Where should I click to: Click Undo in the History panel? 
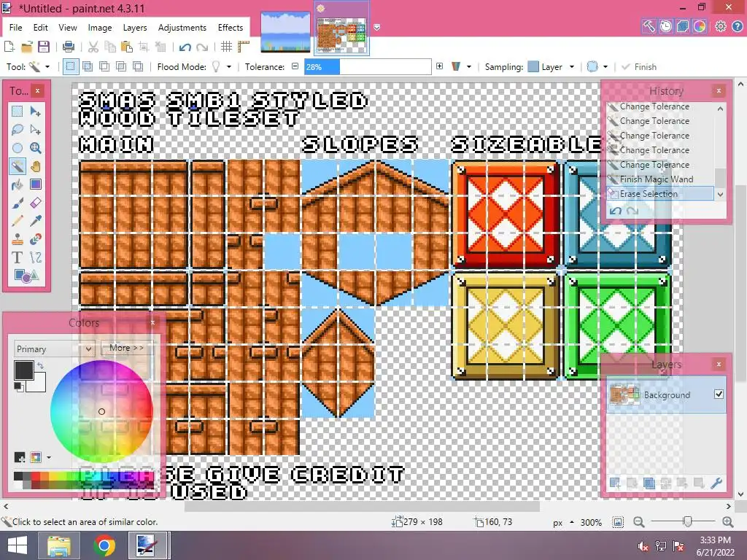pos(616,211)
